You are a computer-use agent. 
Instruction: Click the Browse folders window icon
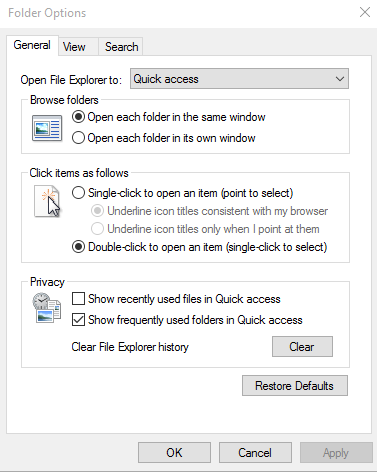(x=47, y=128)
